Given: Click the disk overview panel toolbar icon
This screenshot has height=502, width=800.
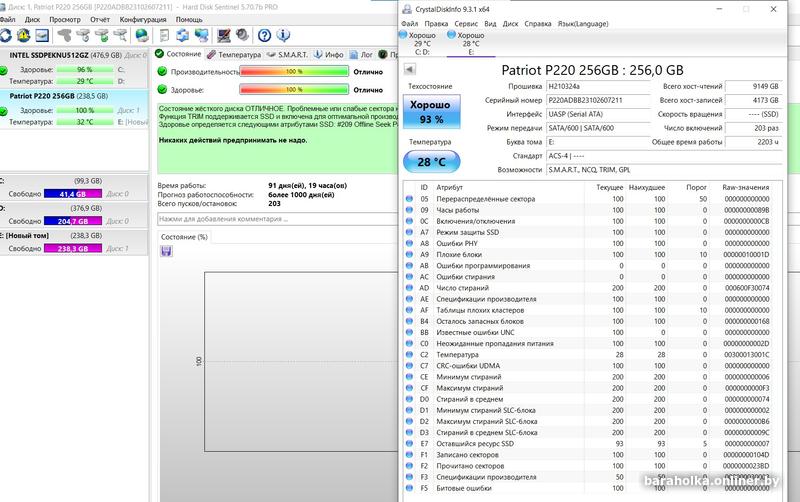Looking at the screenshot, I should pyautogui.click(x=42, y=35).
